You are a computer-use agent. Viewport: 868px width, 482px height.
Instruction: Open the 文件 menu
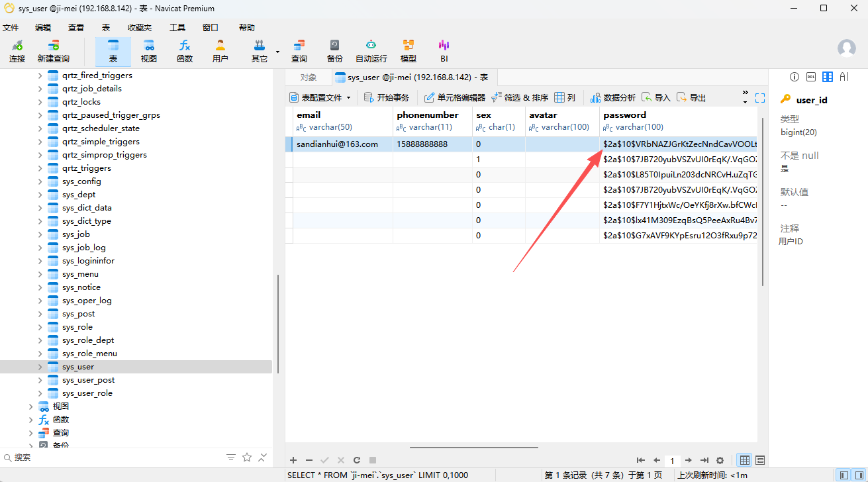[x=11, y=28]
